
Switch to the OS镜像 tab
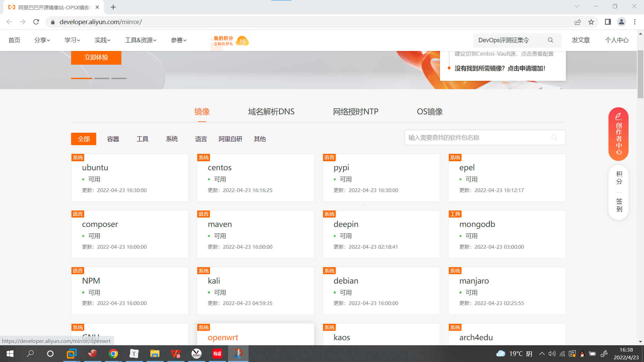tap(430, 112)
